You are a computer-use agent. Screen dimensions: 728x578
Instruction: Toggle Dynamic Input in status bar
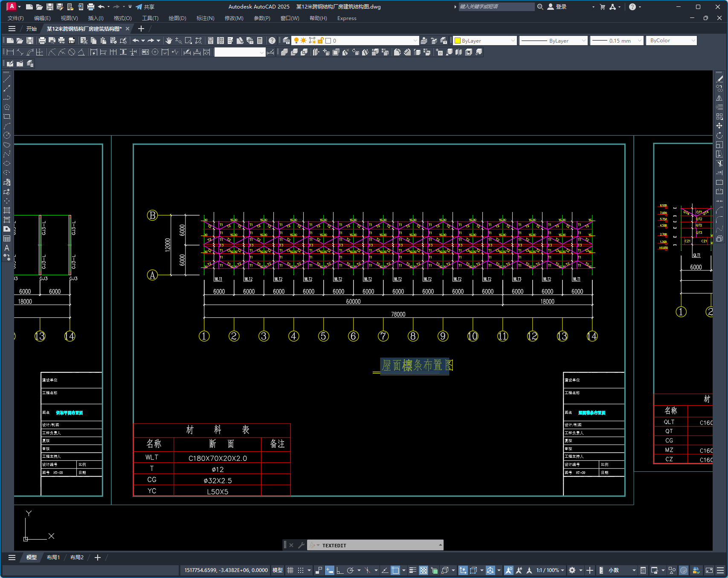(x=329, y=570)
